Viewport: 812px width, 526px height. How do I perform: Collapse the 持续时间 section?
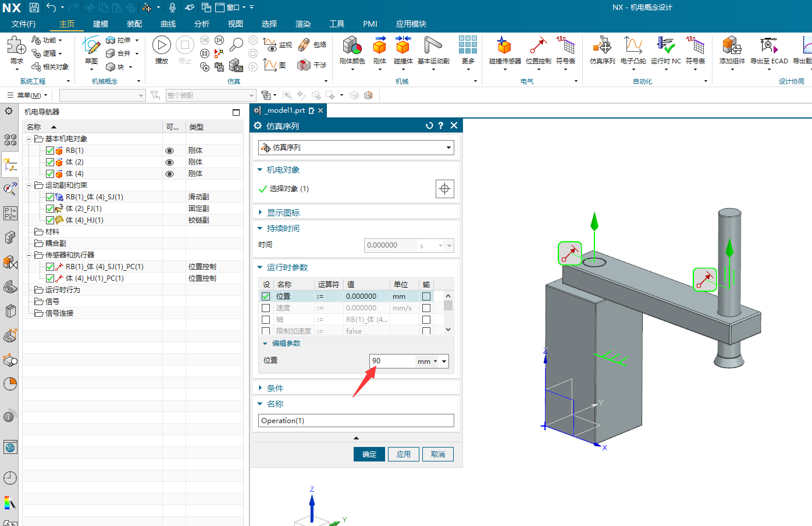click(x=260, y=228)
